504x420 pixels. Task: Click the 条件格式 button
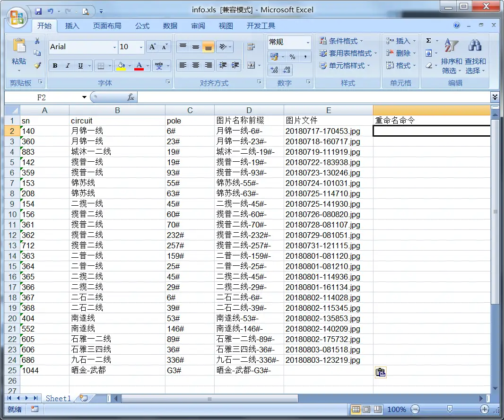[x=341, y=41]
